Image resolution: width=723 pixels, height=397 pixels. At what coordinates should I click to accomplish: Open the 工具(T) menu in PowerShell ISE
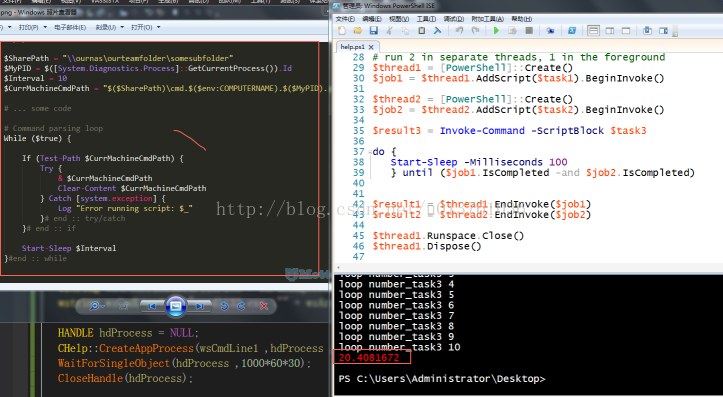(426, 19)
